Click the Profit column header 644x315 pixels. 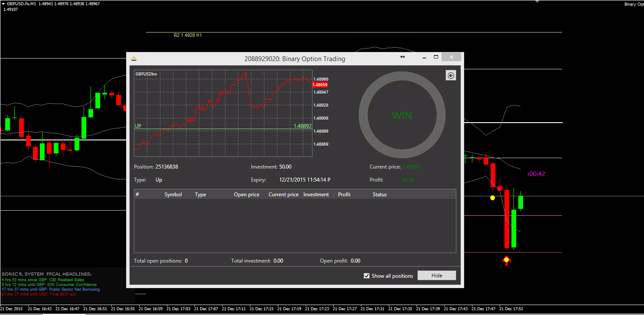(344, 195)
